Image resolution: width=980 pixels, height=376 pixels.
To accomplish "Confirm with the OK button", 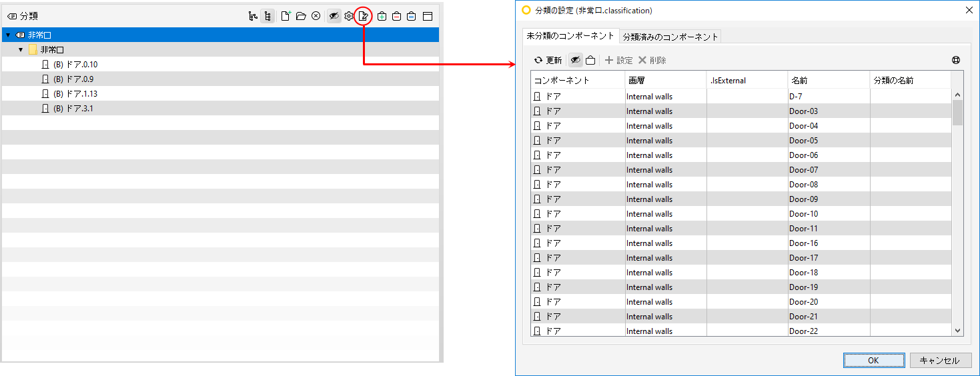I will [873, 360].
